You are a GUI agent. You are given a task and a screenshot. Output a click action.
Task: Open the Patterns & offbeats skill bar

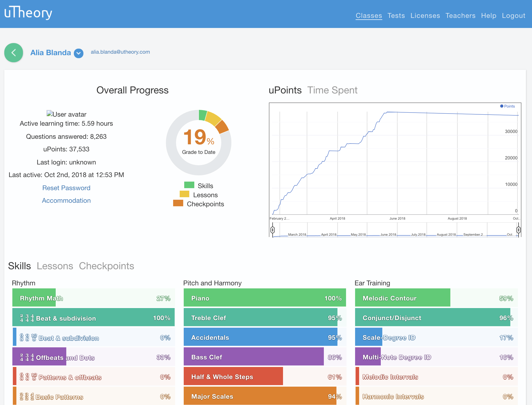[93, 376]
